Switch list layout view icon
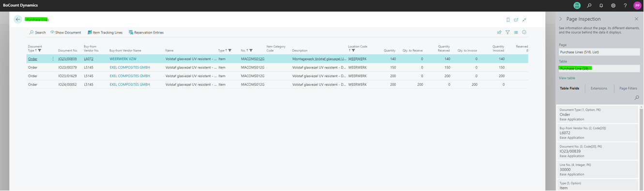 point(516,32)
